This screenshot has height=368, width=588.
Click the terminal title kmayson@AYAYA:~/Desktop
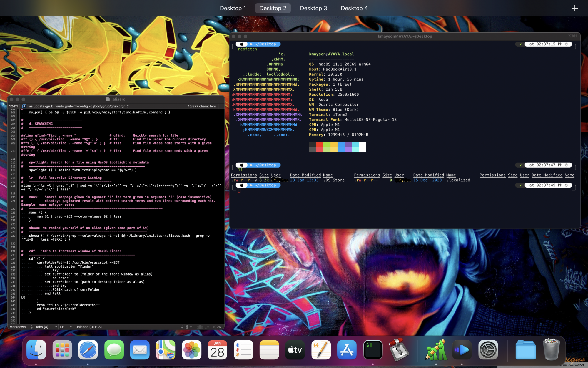(405, 36)
